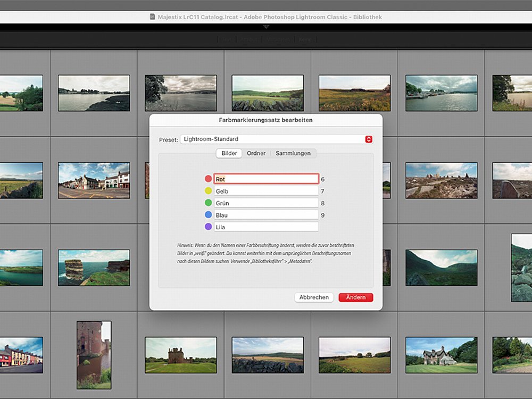Click the blue color label dot
Viewport: 532px width, 399px height.
(x=208, y=215)
